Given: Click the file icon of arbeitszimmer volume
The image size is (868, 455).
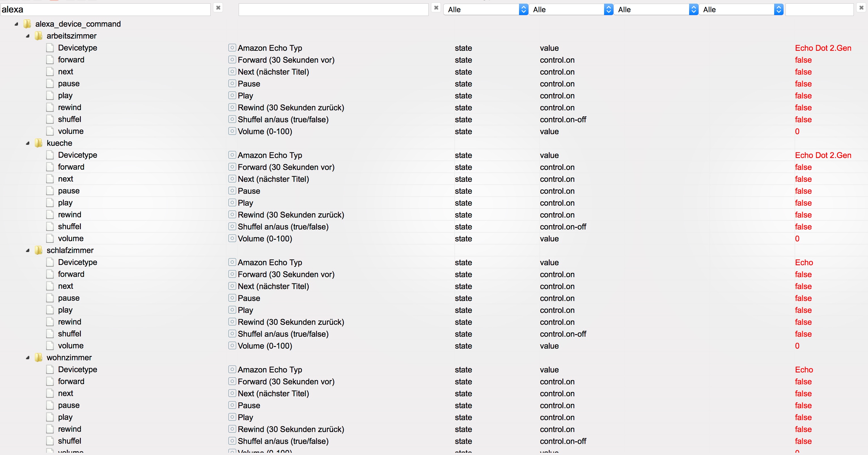Looking at the screenshot, I should point(50,131).
